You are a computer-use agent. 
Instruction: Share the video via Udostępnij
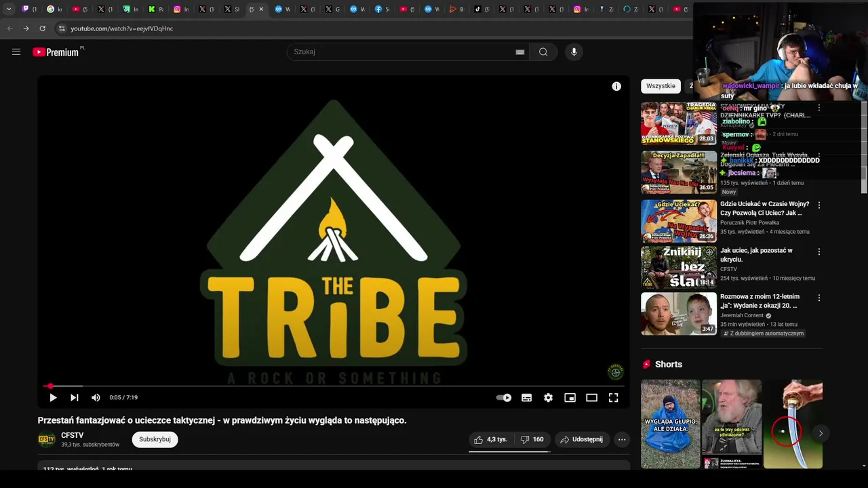tap(582, 439)
